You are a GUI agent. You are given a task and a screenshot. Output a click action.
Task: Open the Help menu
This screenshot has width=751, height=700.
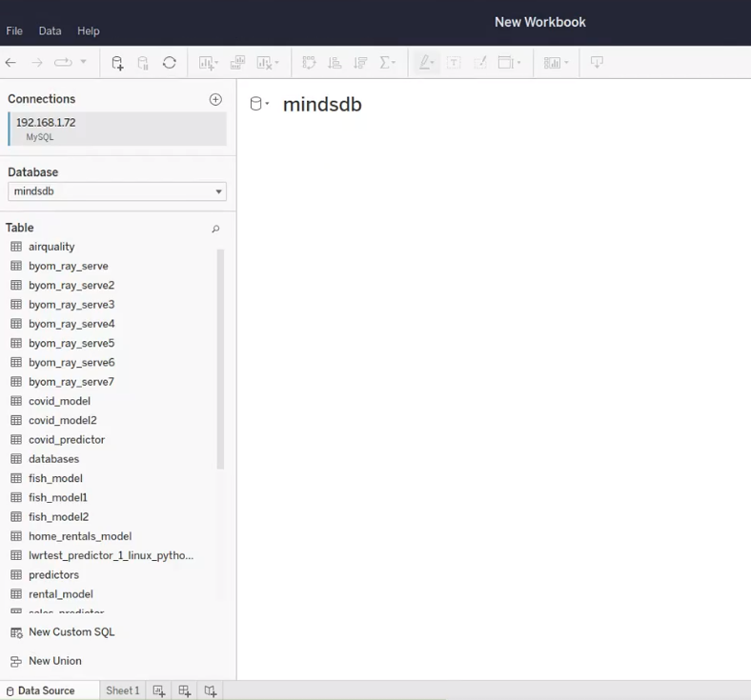(x=88, y=31)
